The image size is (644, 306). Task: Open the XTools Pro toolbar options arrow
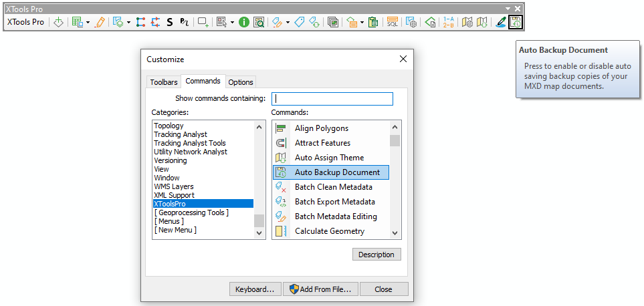(508, 9)
